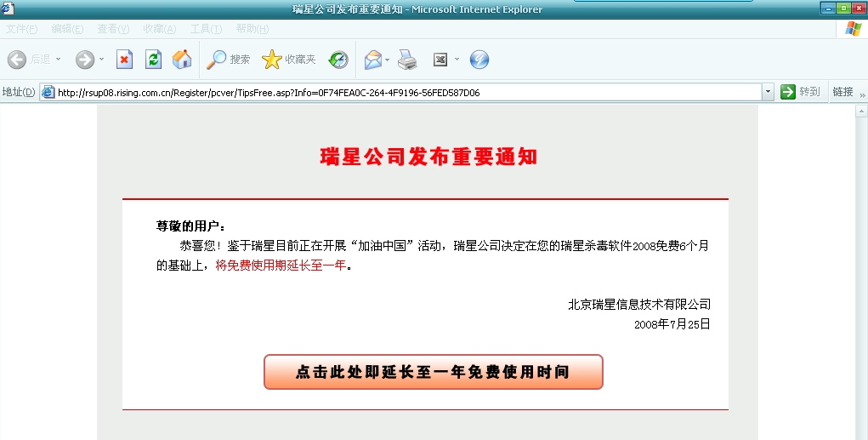
Task: Click the Mail envelope icon
Action: click(373, 60)
